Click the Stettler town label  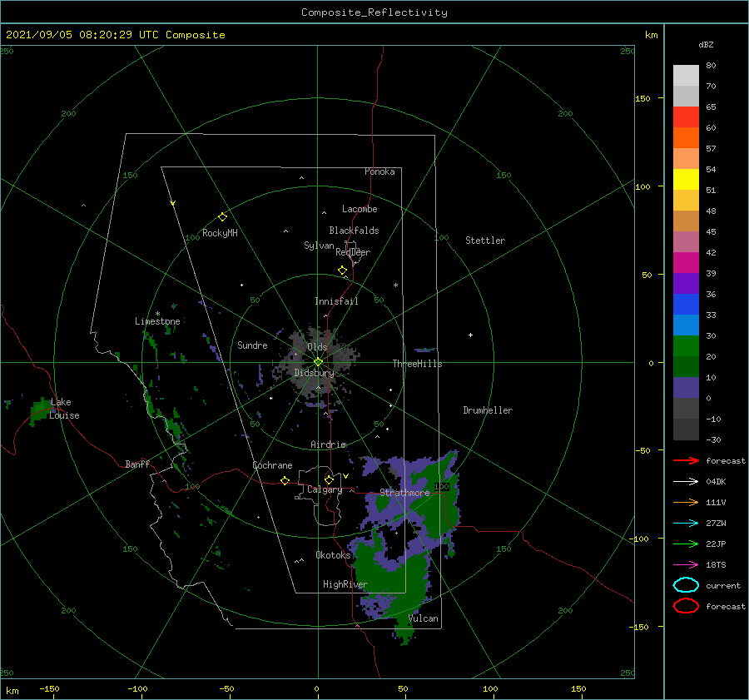coord(485,241)
